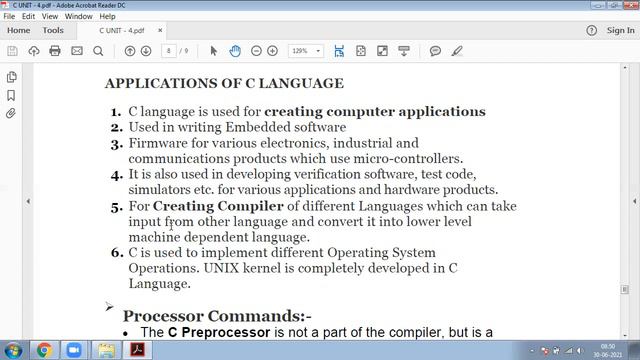This screenshot has width=640, height=360.
Task: Switch to full screen mode icon
Action: (x=382, y=51)
